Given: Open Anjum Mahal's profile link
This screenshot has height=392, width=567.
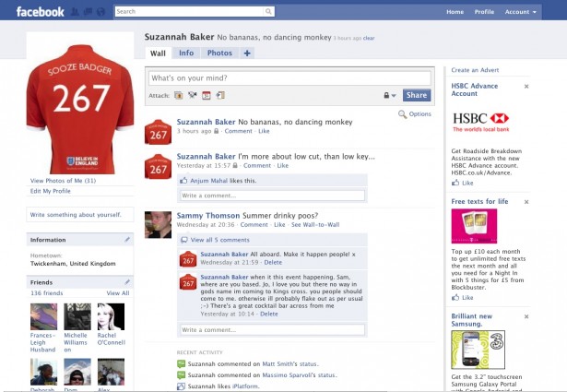Looking at the screenshot, I should (208, 181).
